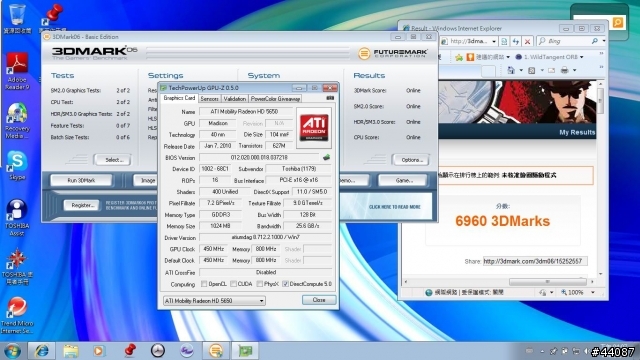Click the BIOS version value '012.020.000.018.037218'
This screenshot has height=360, width=640.
[x=259, y=157]
